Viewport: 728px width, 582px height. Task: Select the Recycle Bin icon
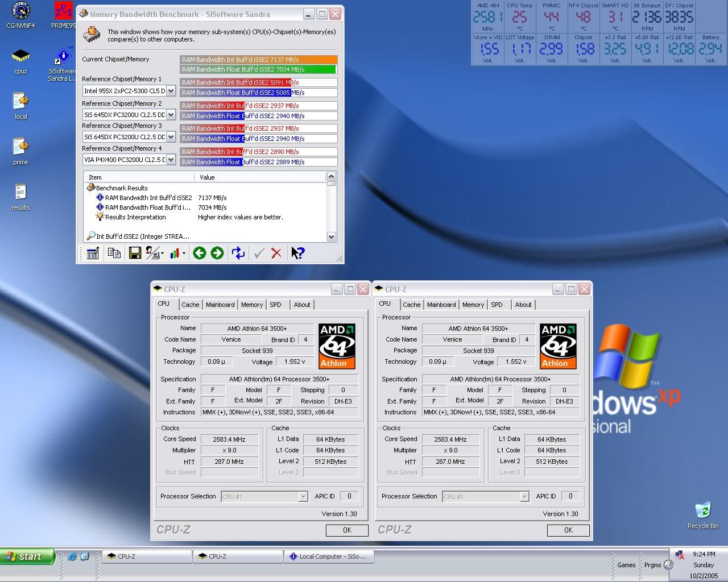click(x=703, y=515)
